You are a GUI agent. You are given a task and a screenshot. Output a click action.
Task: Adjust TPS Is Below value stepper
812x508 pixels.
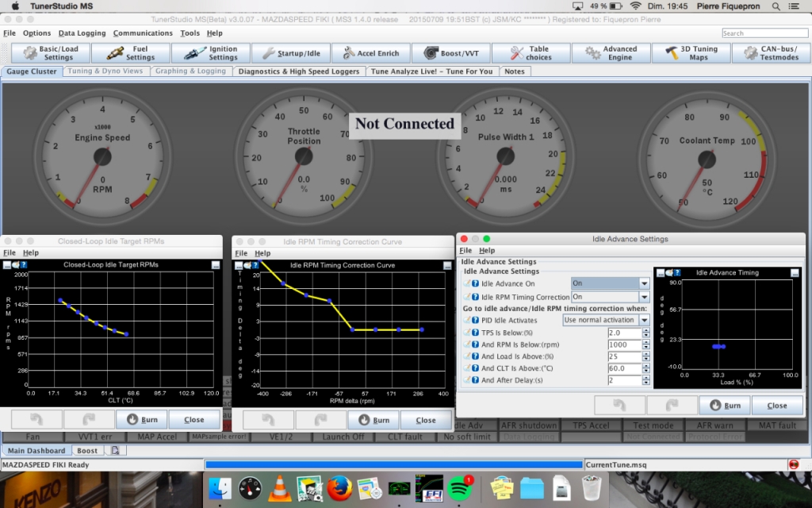point(645,333)
